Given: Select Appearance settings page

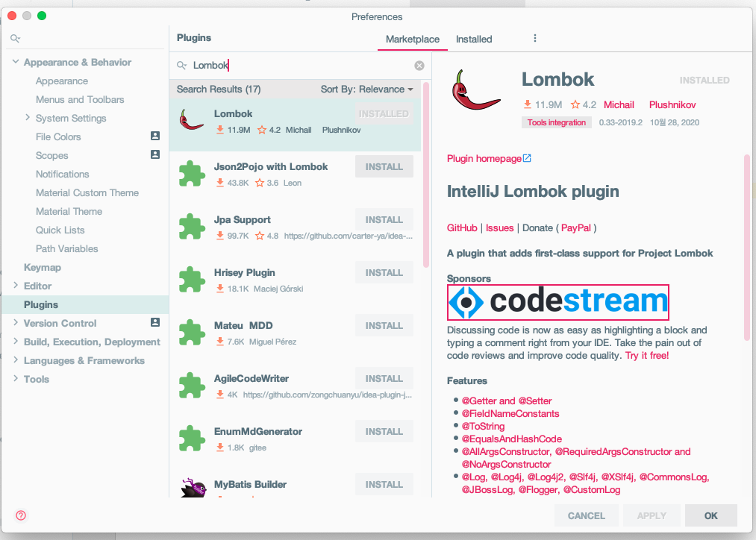Looking at the screenshot, I should coord(62,81).
